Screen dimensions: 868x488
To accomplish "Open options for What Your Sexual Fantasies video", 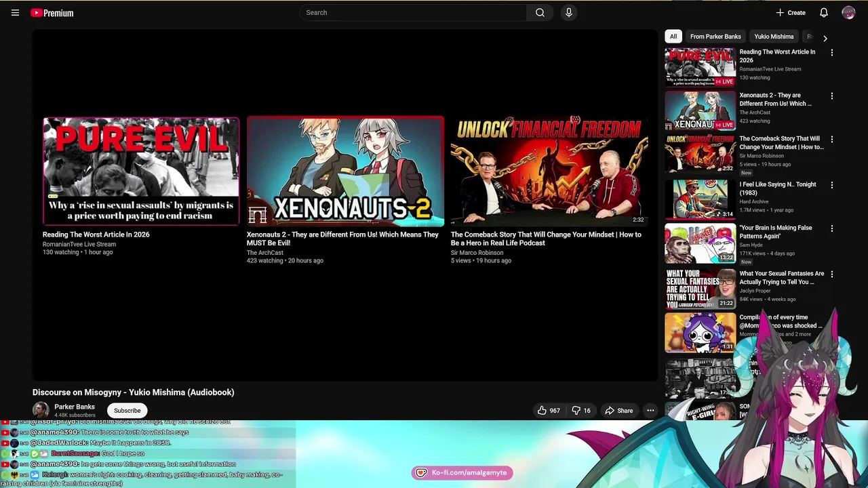I will (832, 274).
